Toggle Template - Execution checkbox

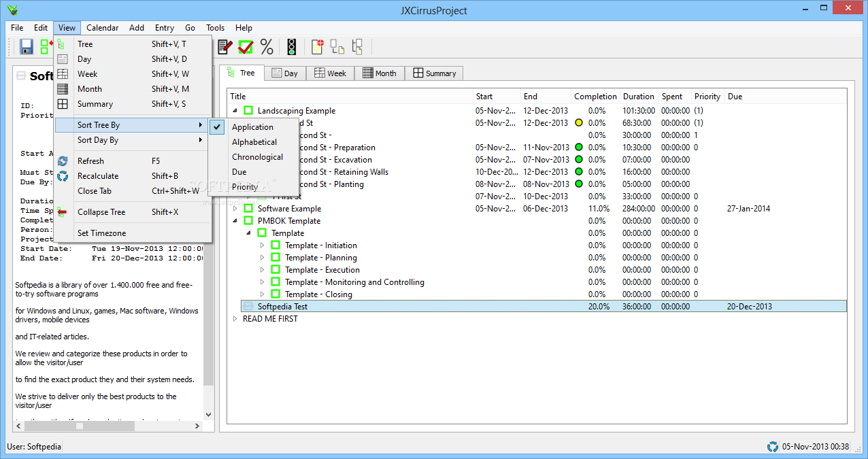tap(276, 270)
